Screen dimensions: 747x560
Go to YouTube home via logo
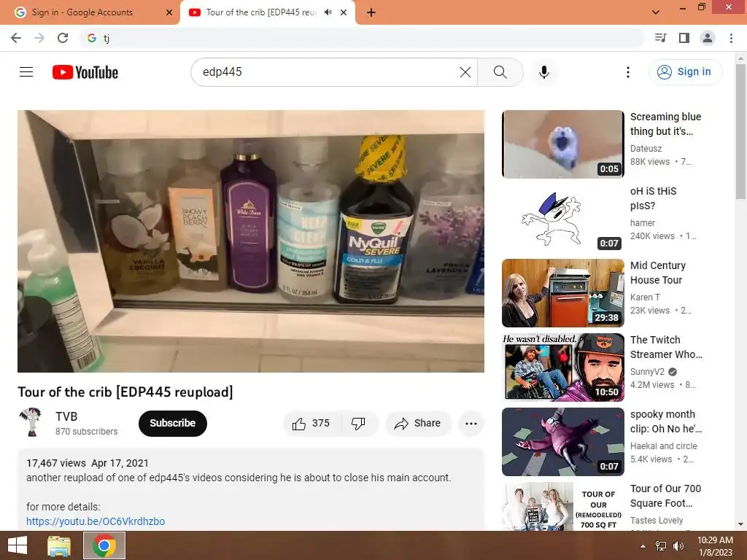[x=85, y=72]
